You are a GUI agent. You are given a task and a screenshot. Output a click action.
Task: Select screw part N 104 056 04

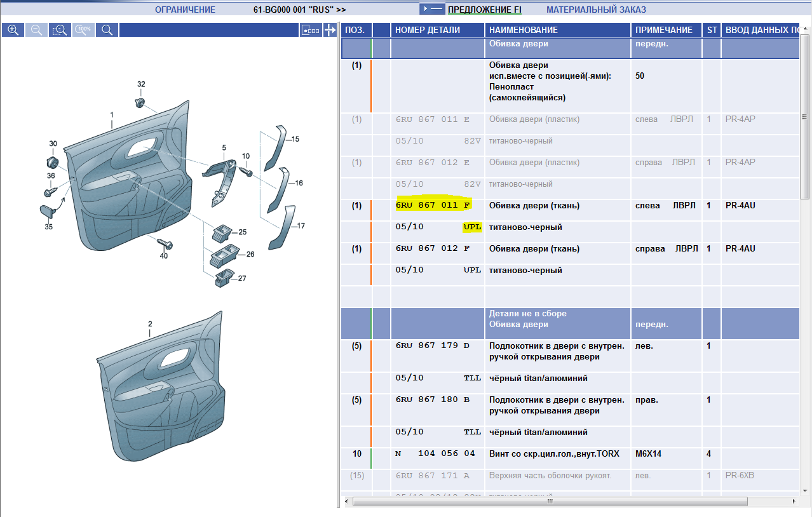[435, 454]
